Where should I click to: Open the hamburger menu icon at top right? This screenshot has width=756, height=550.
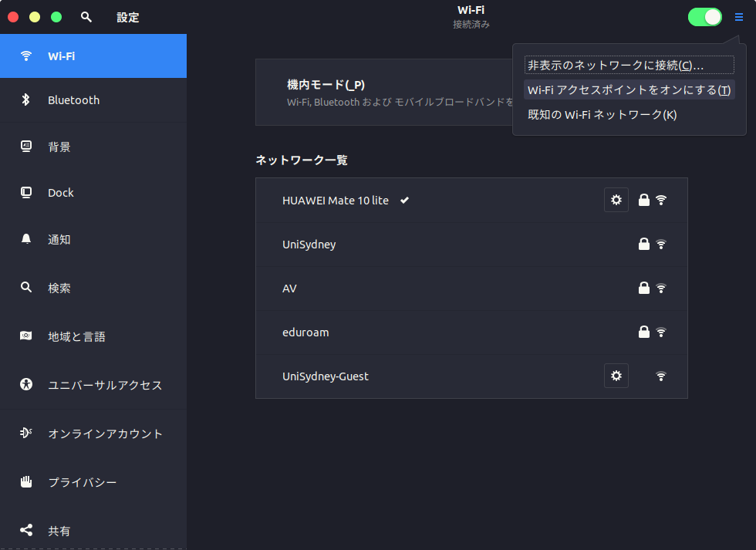click(x=739, y=17)
